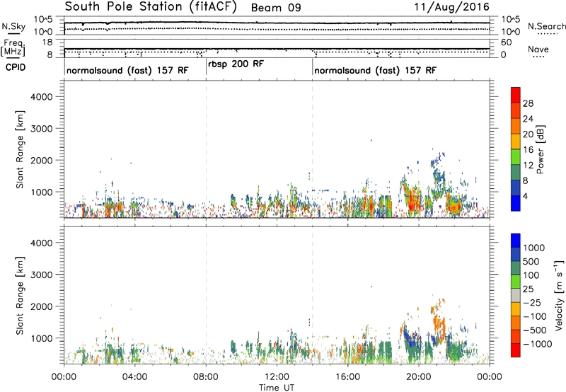This screenshot has width=566, height=392.
Task: Click the blue velocity echo near 19:30
Action: click(410, 338)
